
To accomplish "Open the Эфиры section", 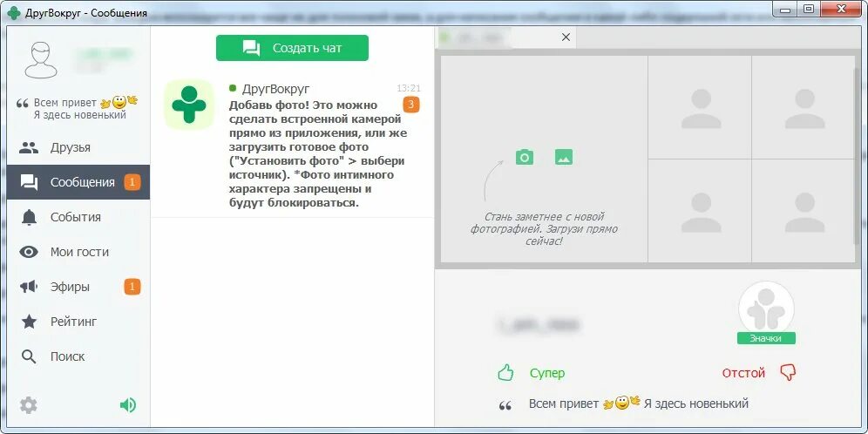I will coord(78,287).
